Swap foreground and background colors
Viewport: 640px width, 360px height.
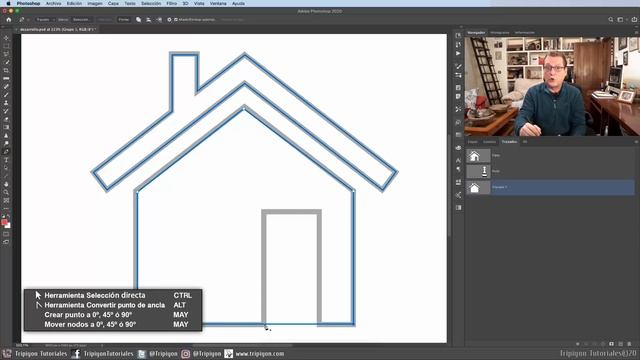[9, 216]
